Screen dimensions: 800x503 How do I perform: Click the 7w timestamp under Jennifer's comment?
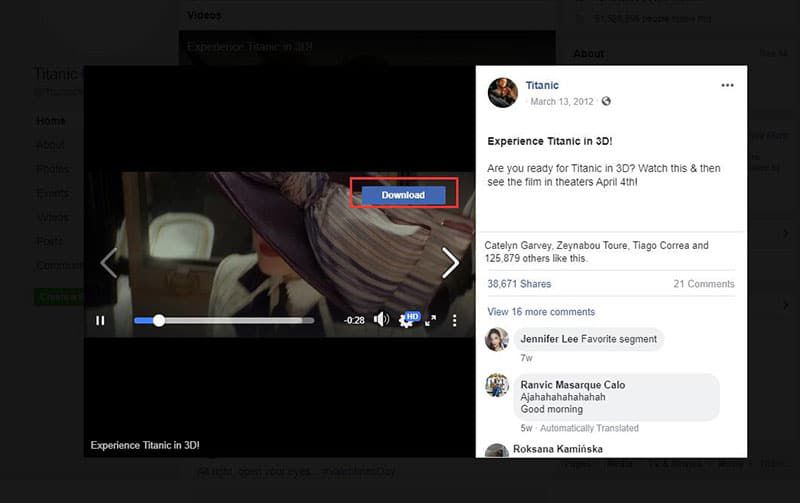(526, 358)
